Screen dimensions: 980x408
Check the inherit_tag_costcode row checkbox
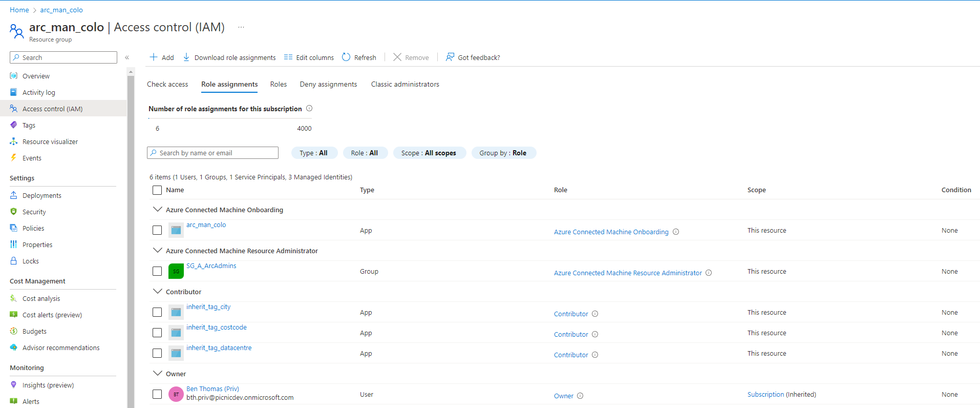pos(157,333)
